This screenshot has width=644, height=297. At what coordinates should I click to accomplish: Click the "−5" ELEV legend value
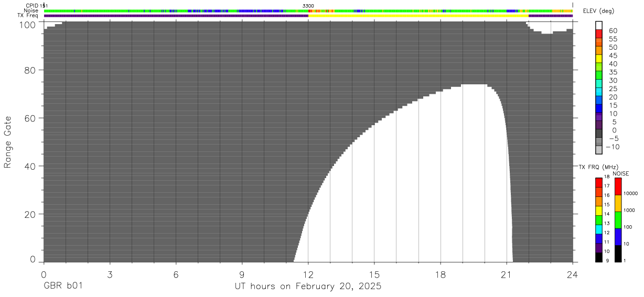point(613,139)
